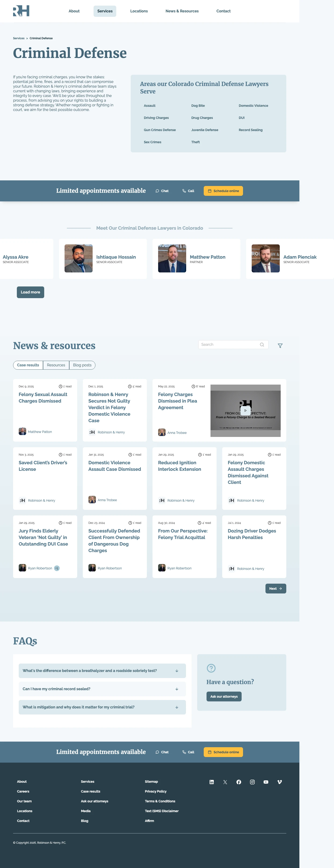
Task: Click Chat in the bottom appointments banner
Action: coord(162,752)
